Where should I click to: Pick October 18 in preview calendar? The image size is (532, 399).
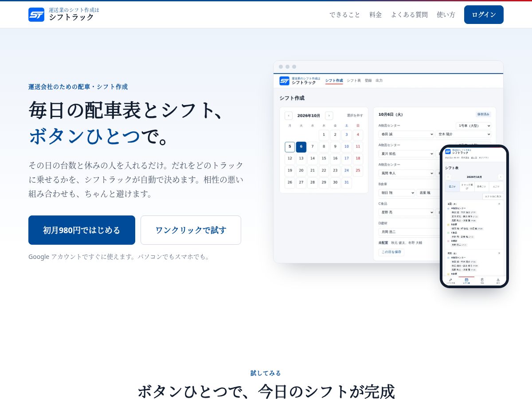pyautogui.click(x=358, y=159)
